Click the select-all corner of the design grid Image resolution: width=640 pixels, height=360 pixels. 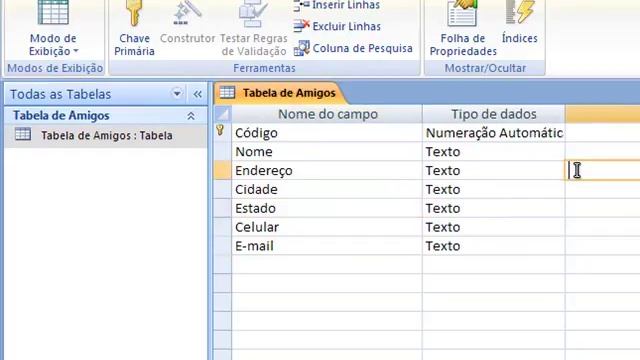[222, 114]
